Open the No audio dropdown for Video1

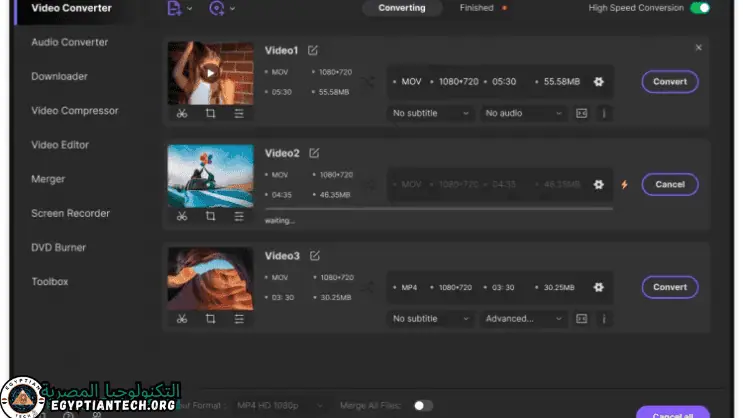524,113
